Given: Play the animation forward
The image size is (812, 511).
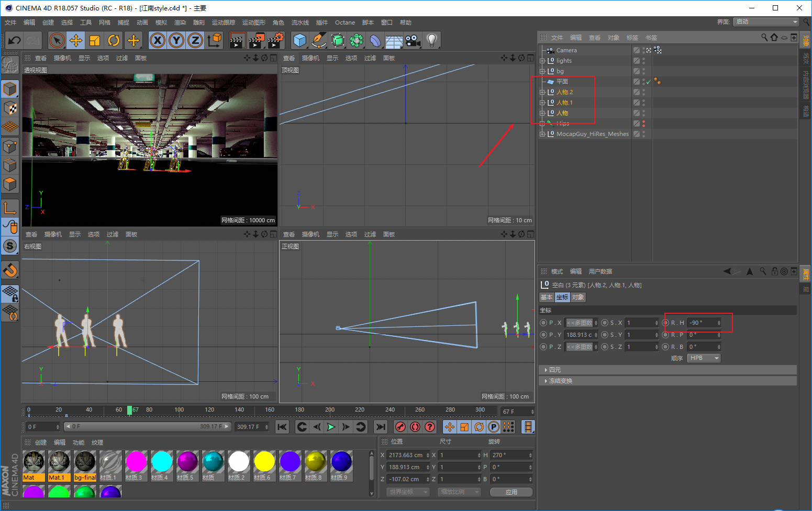Looking at the screenshot, I should 331,427.
